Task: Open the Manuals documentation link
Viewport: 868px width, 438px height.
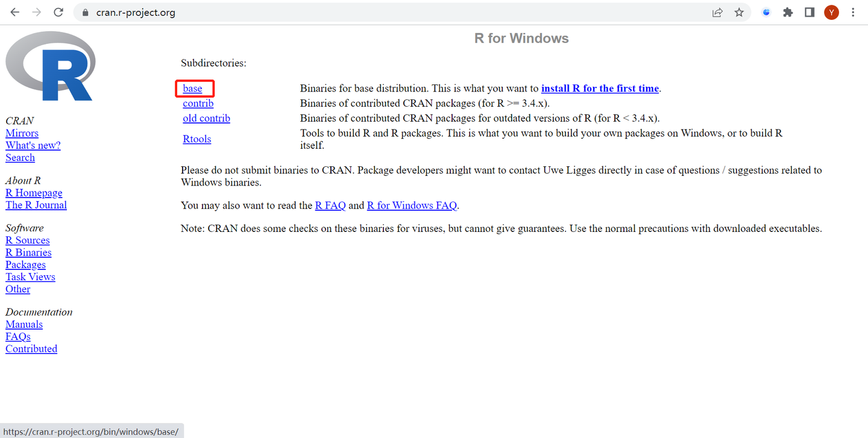Action: click(24, 324)
